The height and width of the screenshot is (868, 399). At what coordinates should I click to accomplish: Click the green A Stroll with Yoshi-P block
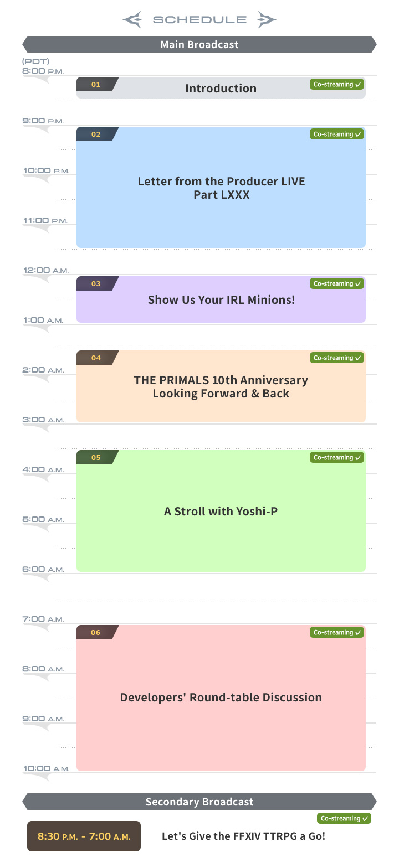(x=221, y=512)
